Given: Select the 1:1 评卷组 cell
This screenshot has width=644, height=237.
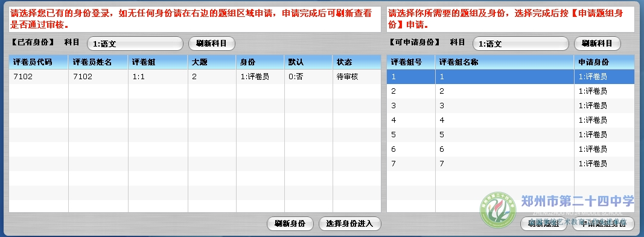Looking at the screenshot, I should coord(158,77).
